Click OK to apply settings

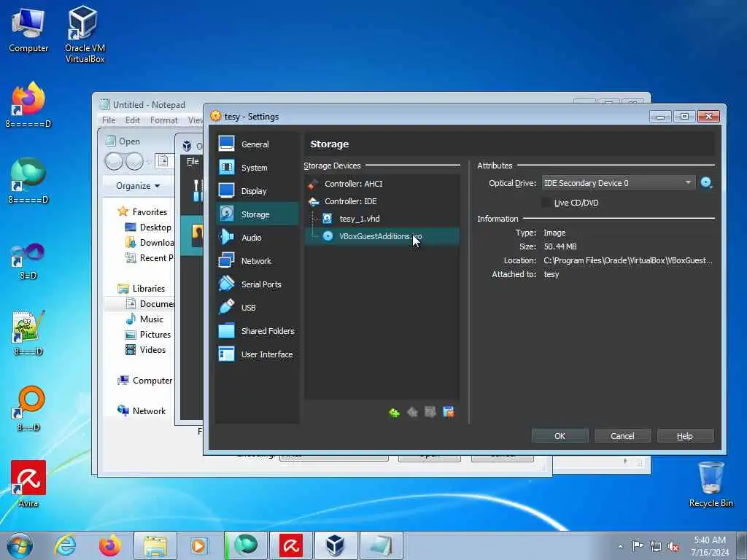click(560, 436)
